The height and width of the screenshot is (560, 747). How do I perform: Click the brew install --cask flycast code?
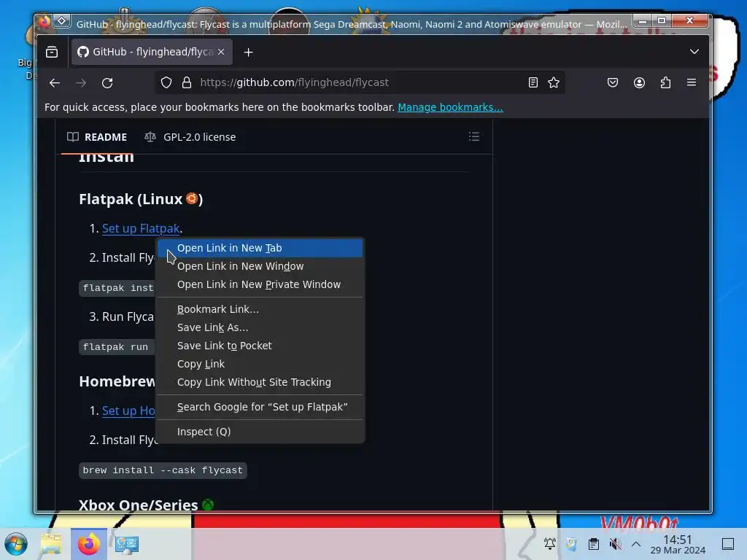pyautogui.click(x=163, y=470)
